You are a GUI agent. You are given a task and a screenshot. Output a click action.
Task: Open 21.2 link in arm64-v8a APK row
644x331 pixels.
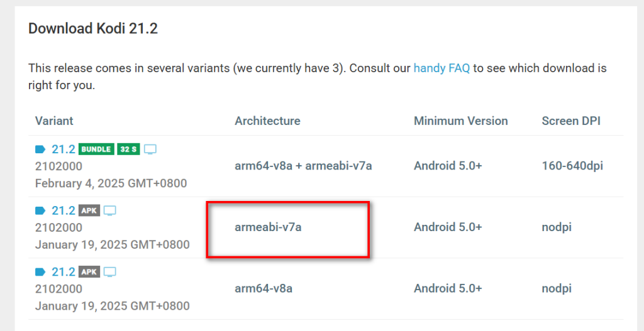pos(64,272)
